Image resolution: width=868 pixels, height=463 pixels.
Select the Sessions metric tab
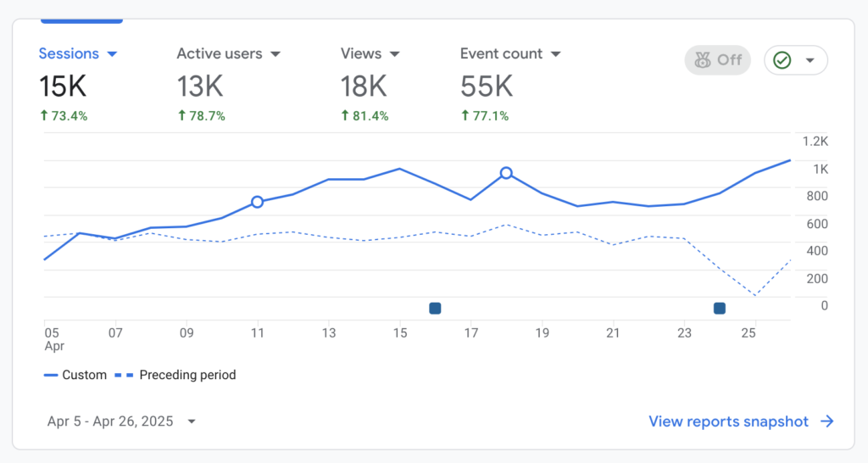[x=69, y=53]
